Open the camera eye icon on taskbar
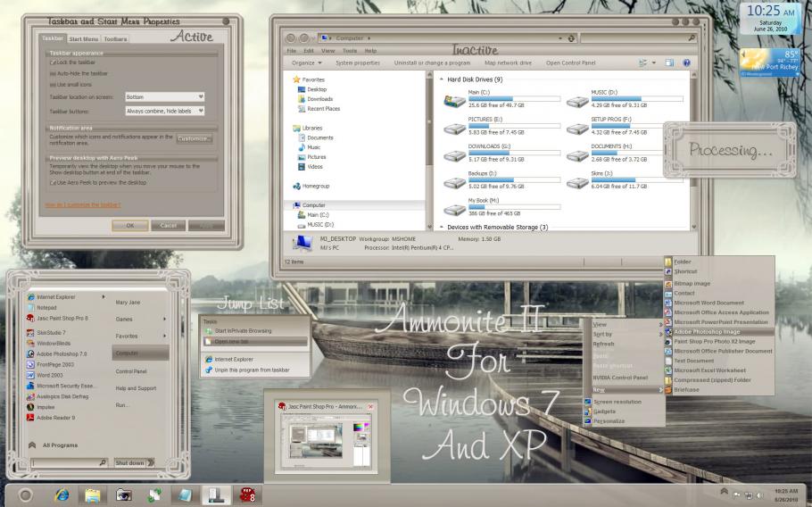This screenshot has height=507, width=812. (x=123, y=495)
